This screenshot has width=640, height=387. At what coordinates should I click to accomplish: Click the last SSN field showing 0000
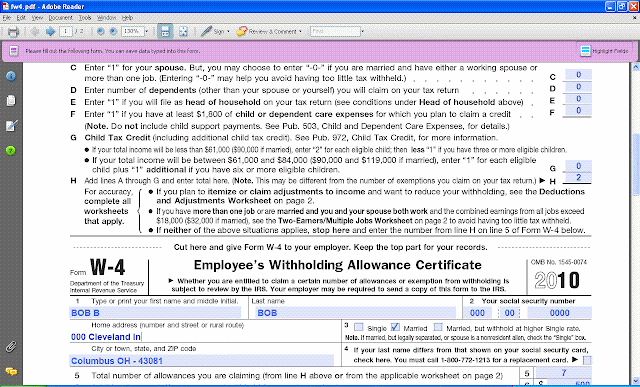559,313
